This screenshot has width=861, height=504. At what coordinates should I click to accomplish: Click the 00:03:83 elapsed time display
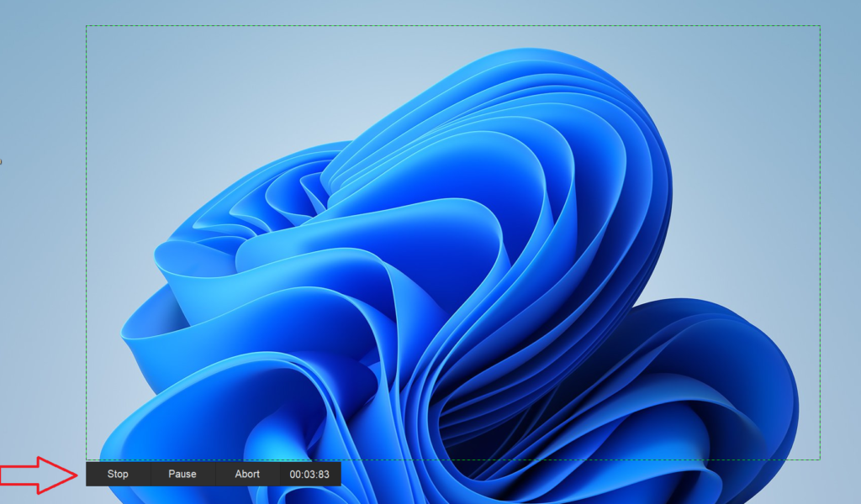click(309, 474)
